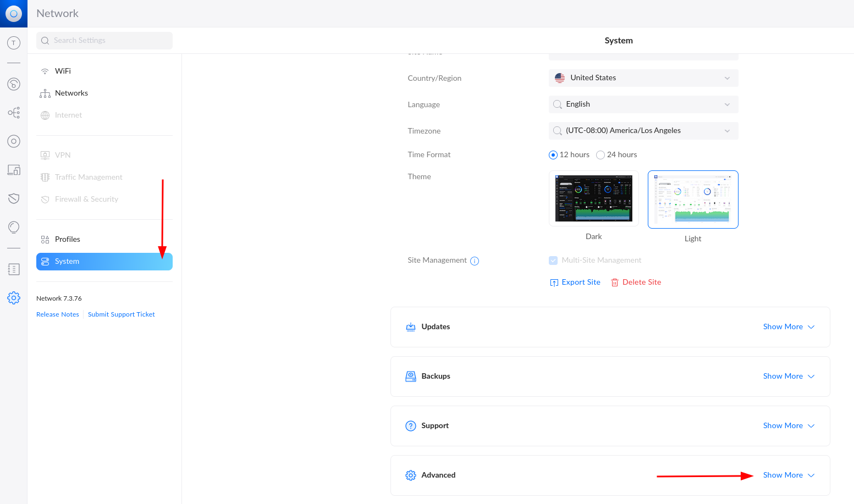Click the Site Management info icon
Viewport: 854px width, 504px height.
click(475, 261)
